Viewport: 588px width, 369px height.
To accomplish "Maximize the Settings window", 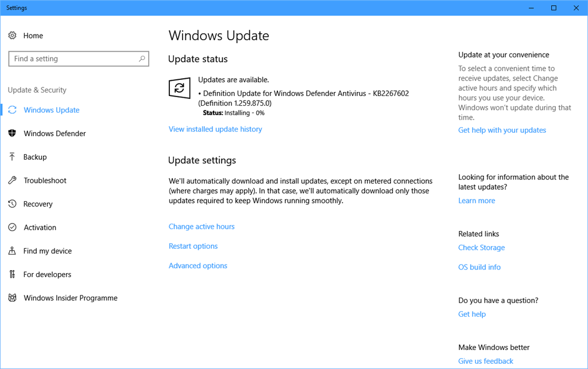I will click(x=554, y=8).
